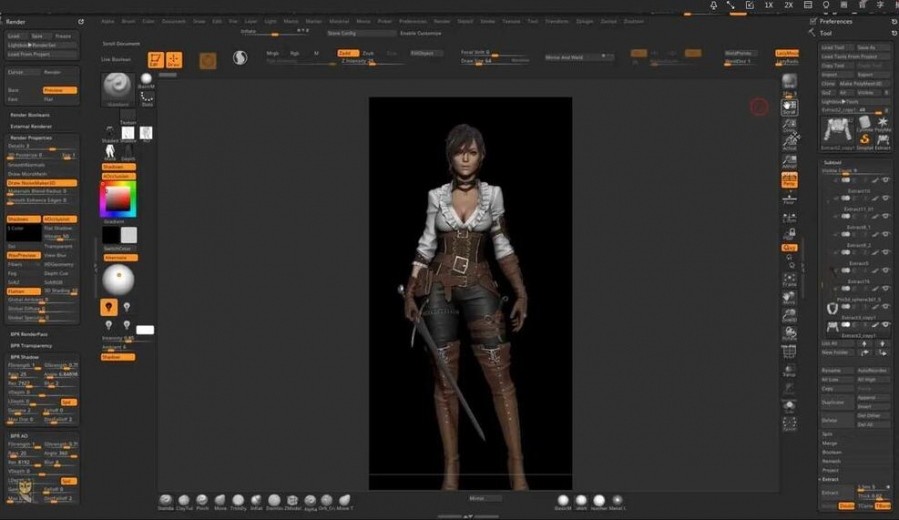Select Pinch brush in bottom shelf
The width and height of the screenshot is (899, 520).
coord(202,501)
